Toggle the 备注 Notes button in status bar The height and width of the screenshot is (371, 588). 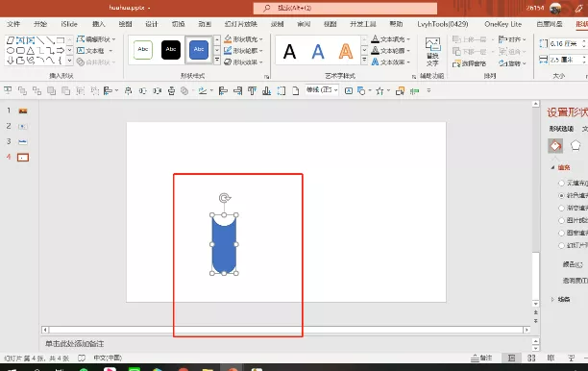click(x=481, y=358)
